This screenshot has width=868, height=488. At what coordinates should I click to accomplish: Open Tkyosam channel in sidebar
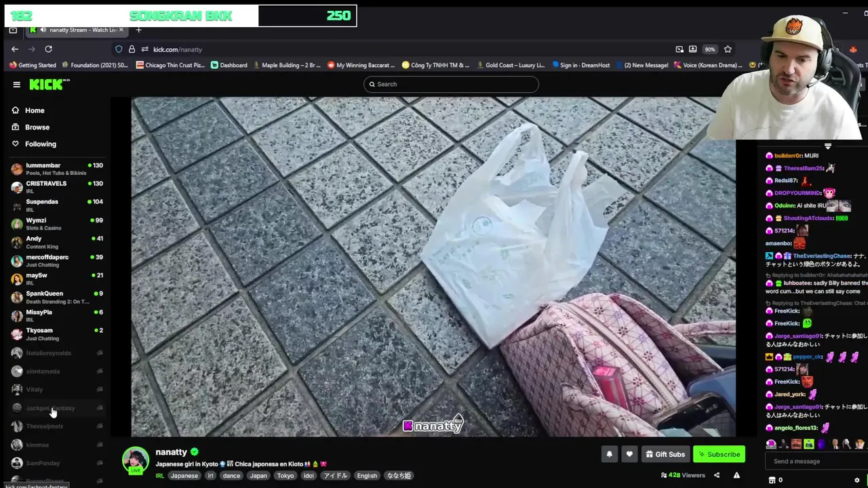tap(57, 333)
